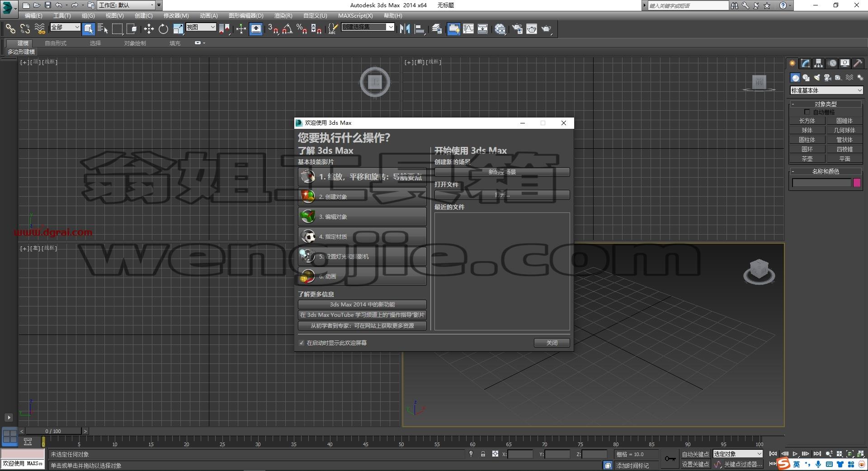Open the Curve Editor icon

pyautogui.click(x=468, y=29)
